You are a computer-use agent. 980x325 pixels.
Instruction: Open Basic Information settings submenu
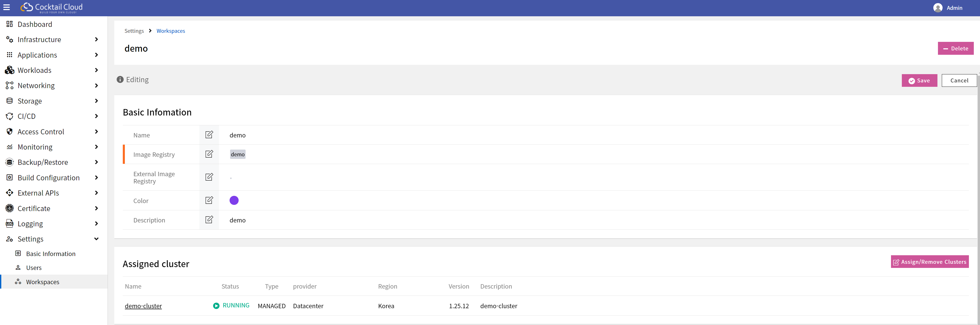tap(51, 254)
